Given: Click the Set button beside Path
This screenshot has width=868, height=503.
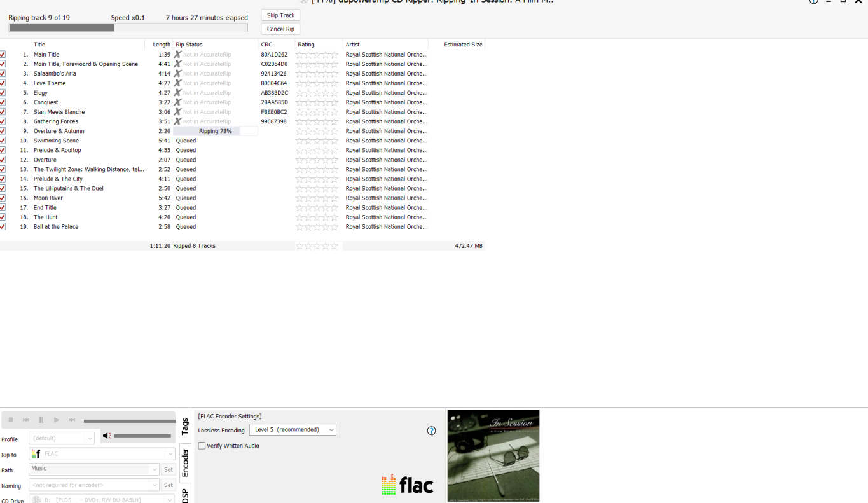Looking at the screenshot, I should coord(168,469).
